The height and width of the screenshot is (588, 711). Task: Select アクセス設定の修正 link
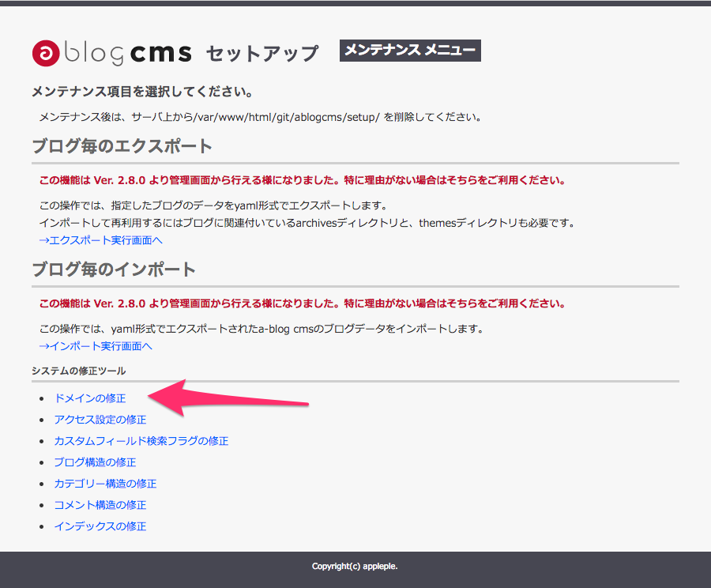pos(100,420)
